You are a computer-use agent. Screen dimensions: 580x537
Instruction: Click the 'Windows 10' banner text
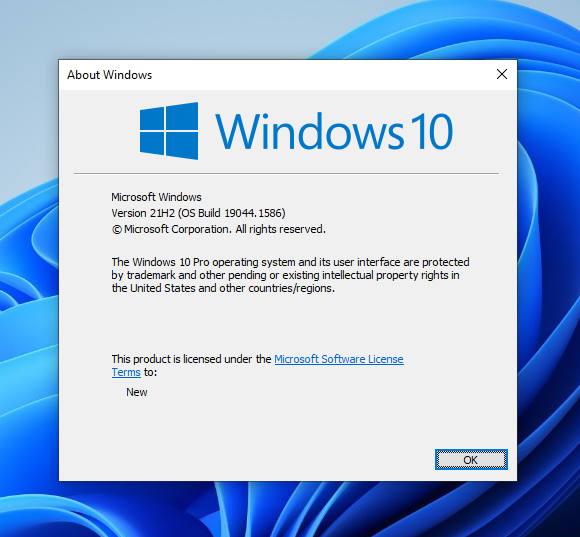coord(334,131)
